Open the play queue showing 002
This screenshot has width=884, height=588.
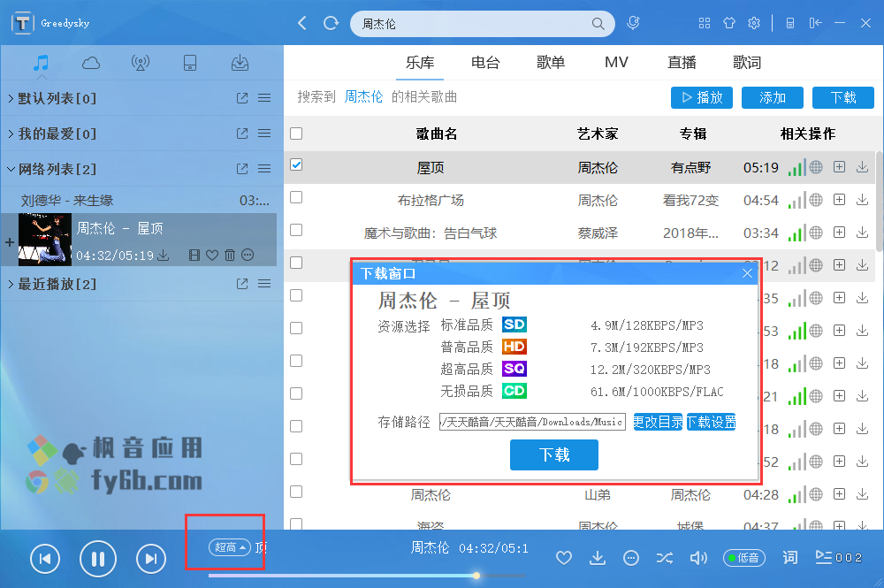[x=839, y=558]
